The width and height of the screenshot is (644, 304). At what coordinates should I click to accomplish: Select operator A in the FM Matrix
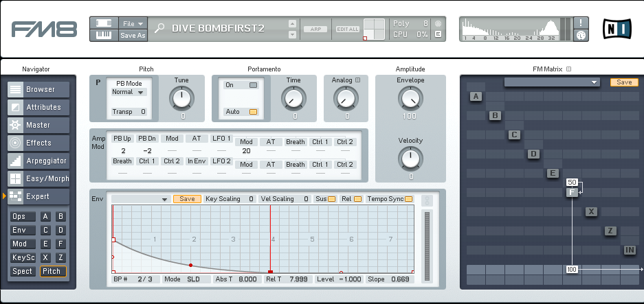(476, 96)
